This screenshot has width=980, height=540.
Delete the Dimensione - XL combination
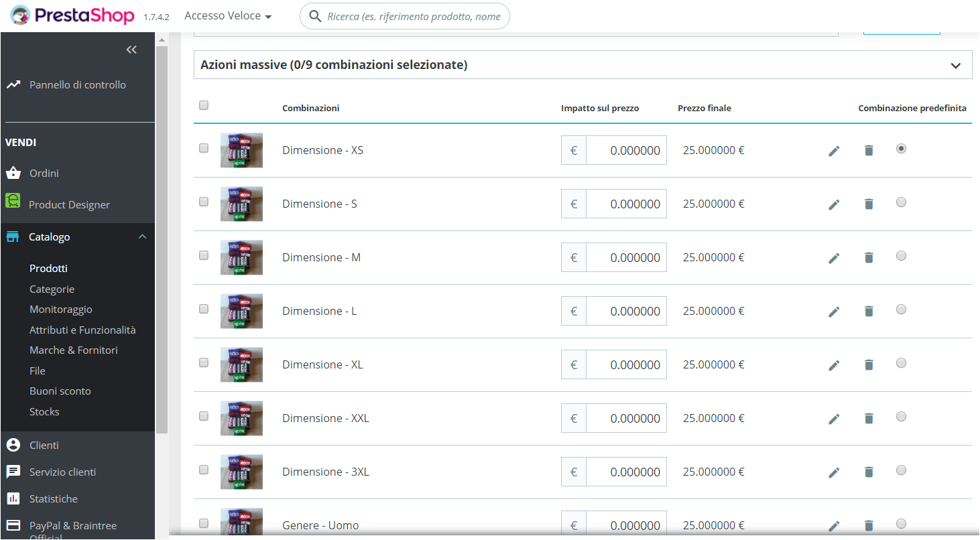(x=869, y=365)
